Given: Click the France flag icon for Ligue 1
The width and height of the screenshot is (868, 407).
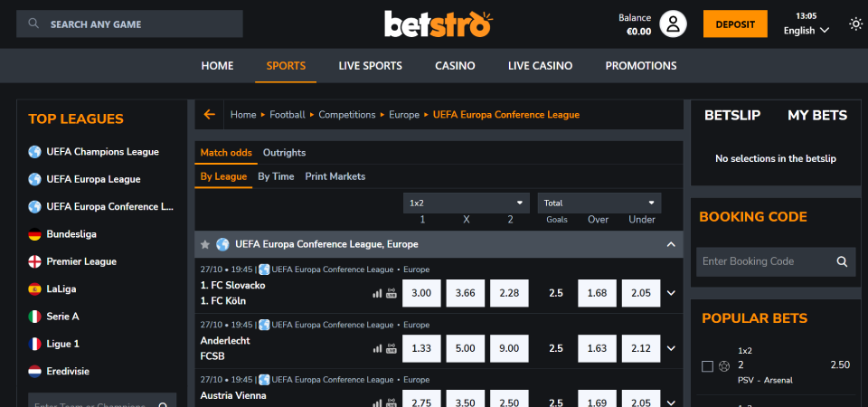Looking at the screenshot, I should (35, 344).
